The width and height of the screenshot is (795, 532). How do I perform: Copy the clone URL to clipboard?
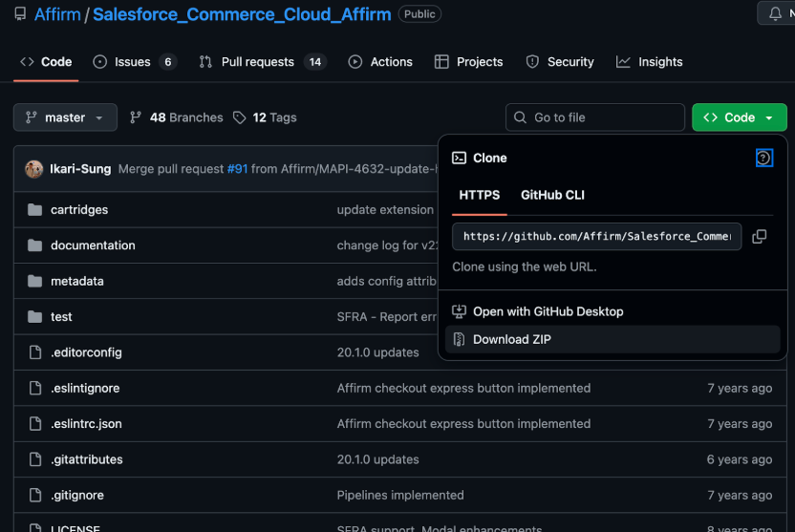pos(759,237)
